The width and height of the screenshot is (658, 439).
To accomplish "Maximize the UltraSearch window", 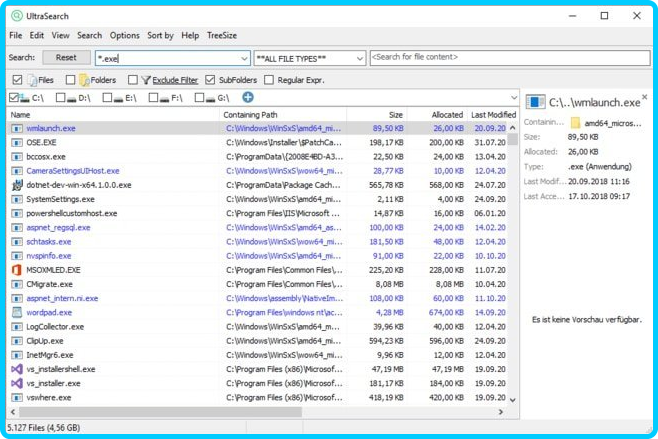I will click(604, 16).
